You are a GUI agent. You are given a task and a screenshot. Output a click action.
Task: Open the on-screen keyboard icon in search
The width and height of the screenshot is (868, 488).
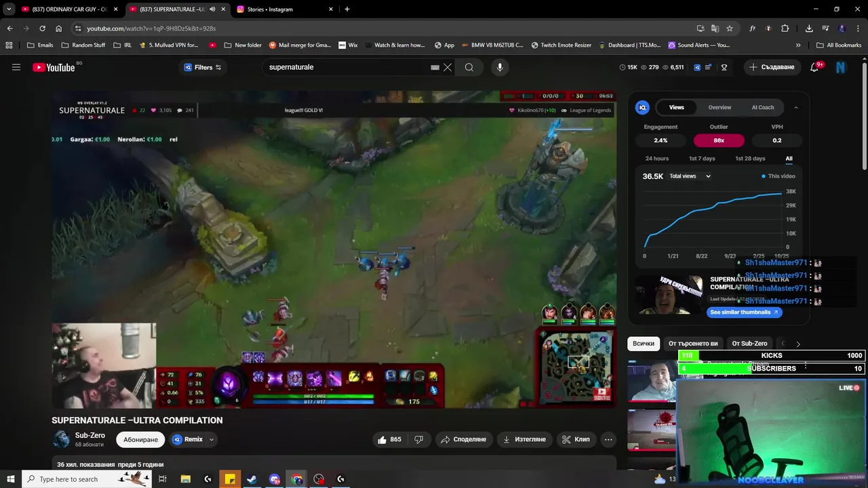pyautogui.click(x=435, y=67)
